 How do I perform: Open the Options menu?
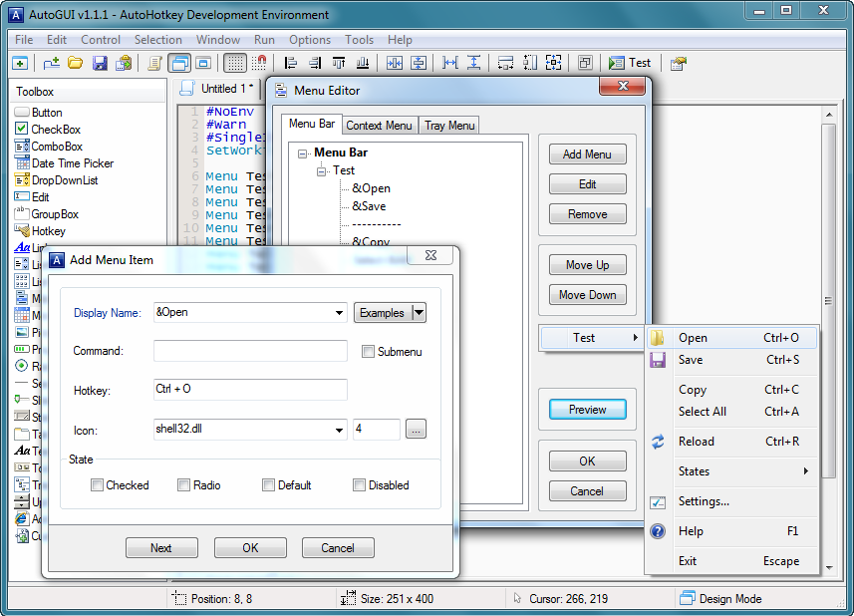[309, 40]
